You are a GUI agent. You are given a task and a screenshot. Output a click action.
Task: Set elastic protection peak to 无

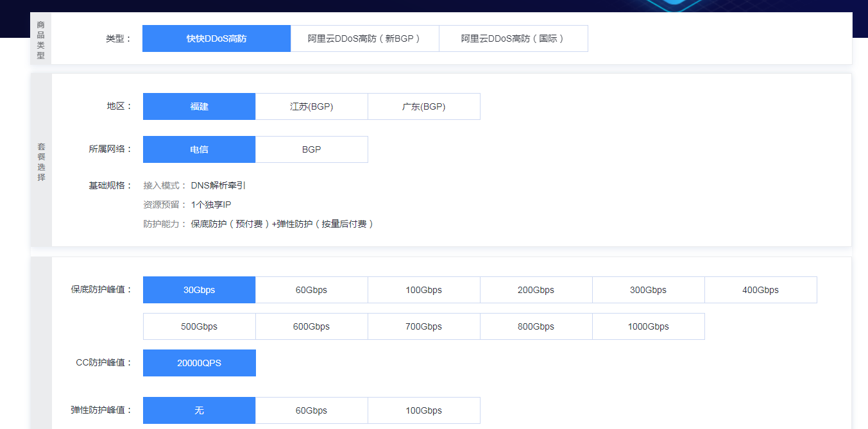(x=200, y=410)
